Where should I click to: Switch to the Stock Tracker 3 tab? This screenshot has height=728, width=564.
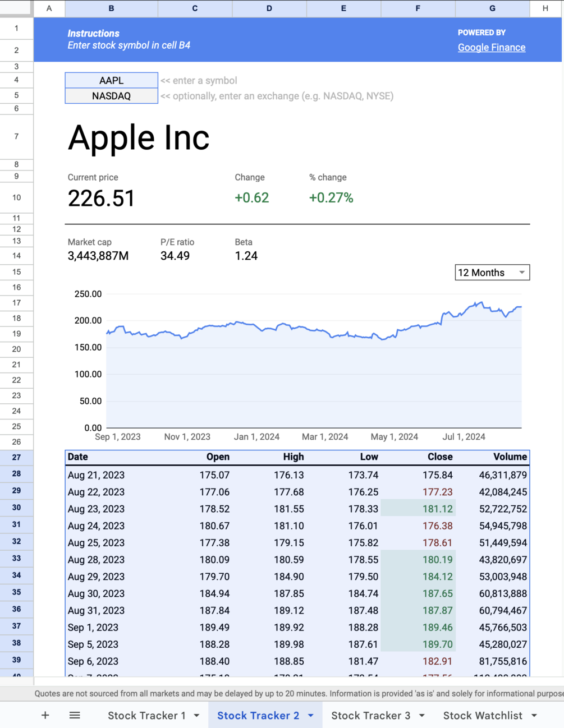370,716
